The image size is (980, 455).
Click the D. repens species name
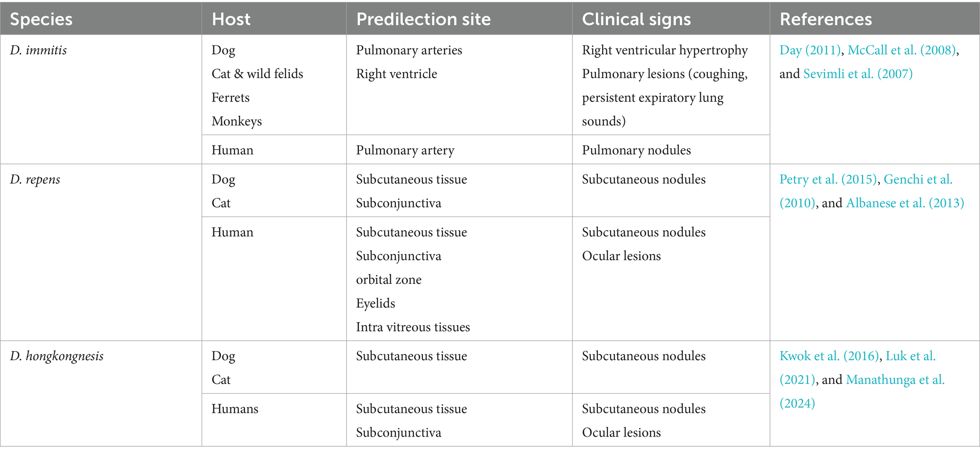pyautogui.click(x=35, y=180)
